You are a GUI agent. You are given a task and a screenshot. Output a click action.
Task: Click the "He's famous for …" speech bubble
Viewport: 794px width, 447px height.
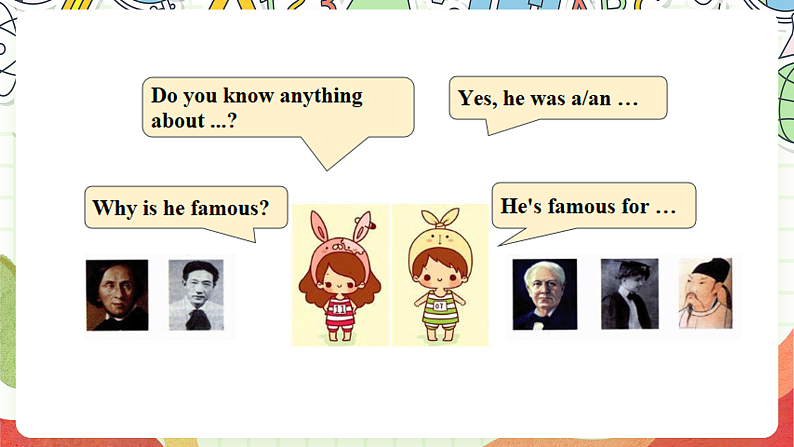(x=593, y=206)
